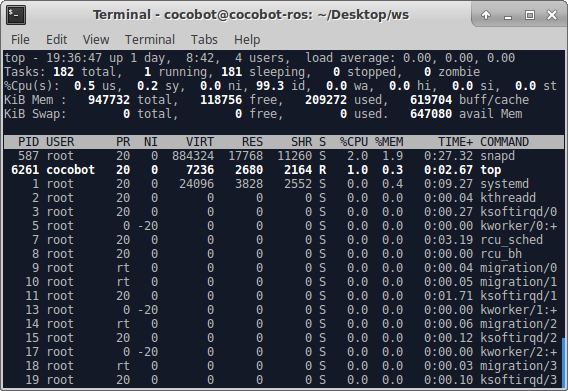Select the migration/1 command text
The height and width of the screenshot is (391, 568).
[518, 282]
